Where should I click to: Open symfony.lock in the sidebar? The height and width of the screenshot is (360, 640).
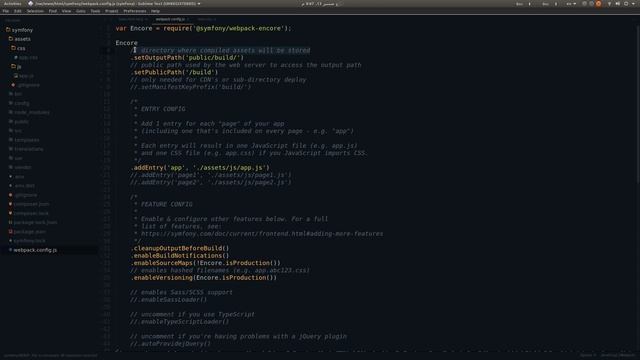29,241
